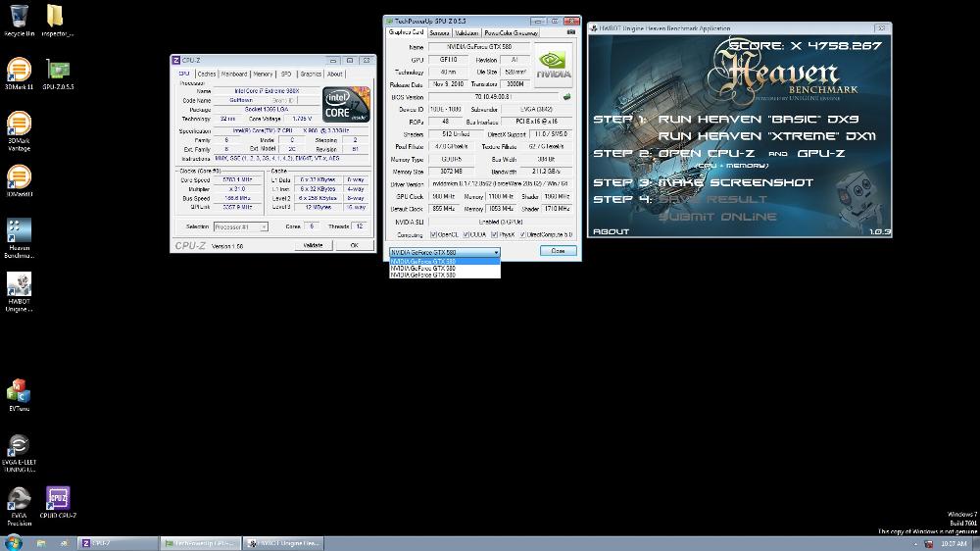Open the Heaven Benchmark desktop shortcut

click(x=19, y=238)
